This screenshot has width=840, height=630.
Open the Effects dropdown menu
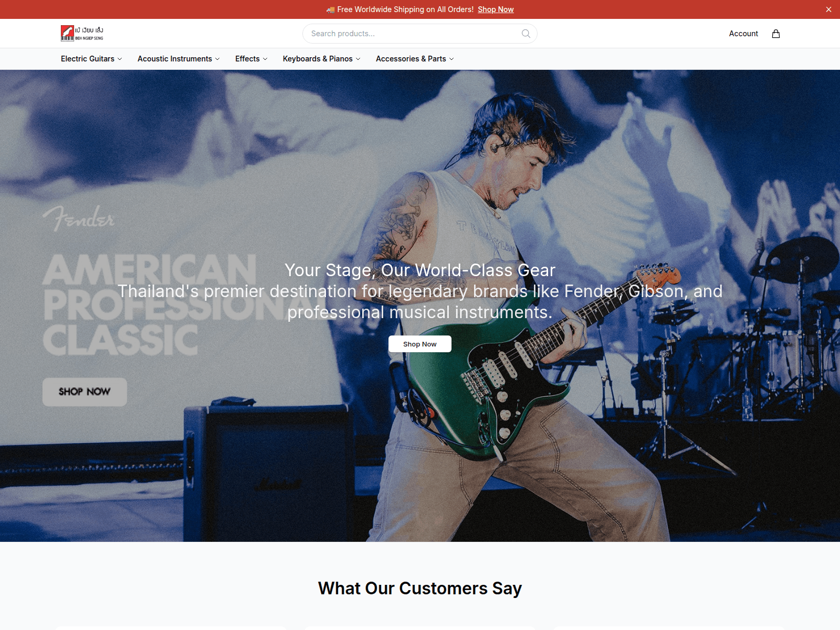[251, 59]
